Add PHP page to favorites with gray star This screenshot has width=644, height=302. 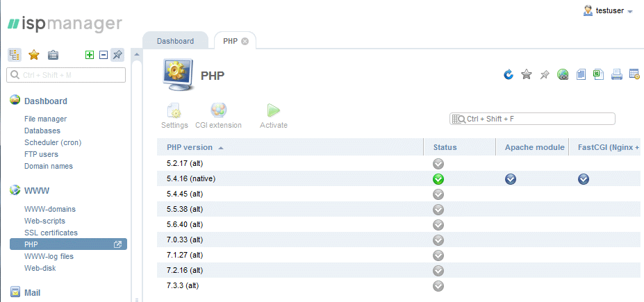coord(527,75)
